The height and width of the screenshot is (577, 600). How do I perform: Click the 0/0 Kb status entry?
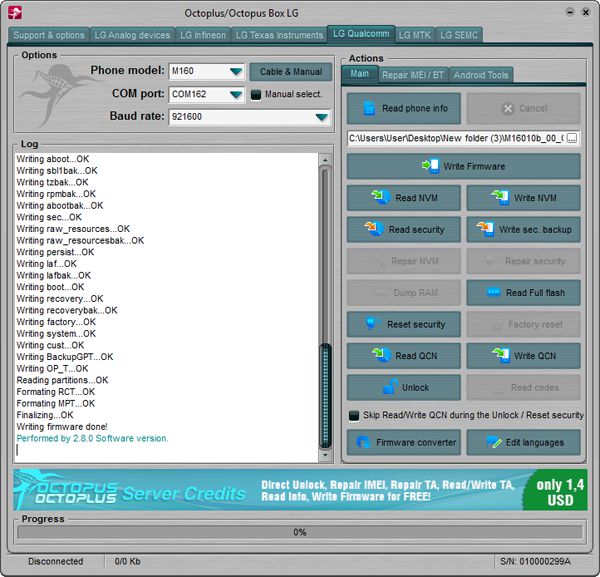click(x=127, y=561)
